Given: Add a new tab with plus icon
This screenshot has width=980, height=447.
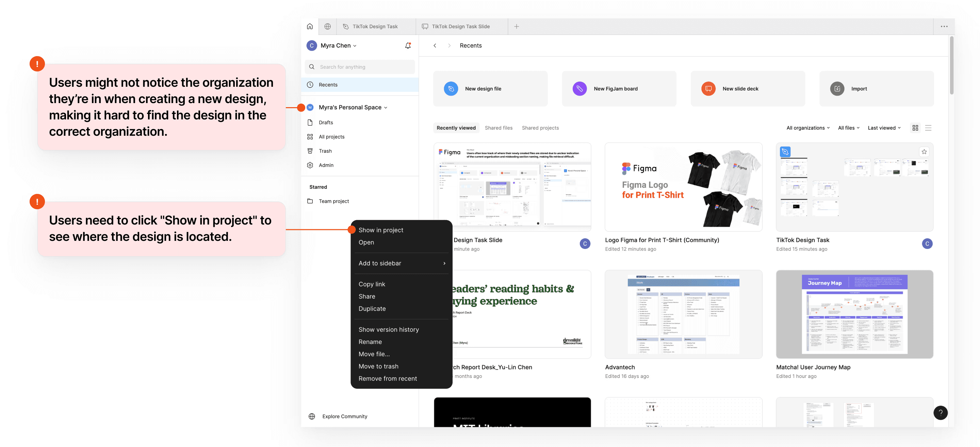Looking at the screenshot, I should coord(516,26).
